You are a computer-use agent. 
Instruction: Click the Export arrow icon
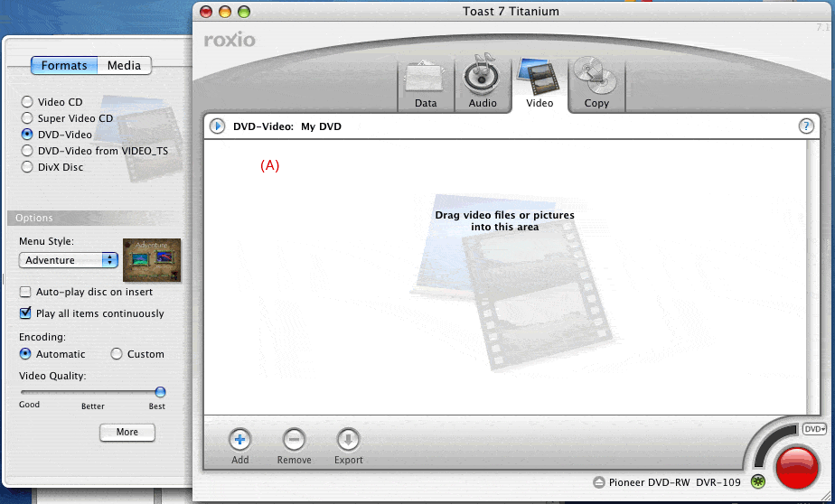pyautogui.click(x=348, y=440)
